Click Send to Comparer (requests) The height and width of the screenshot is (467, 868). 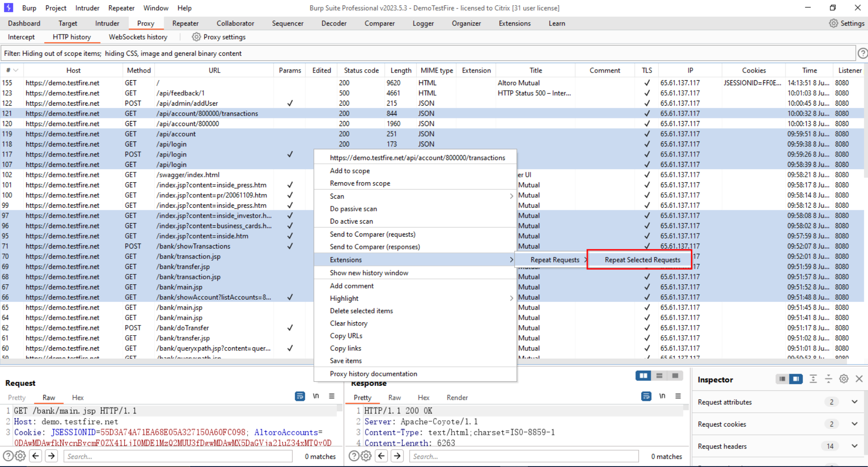pos(372,234)
